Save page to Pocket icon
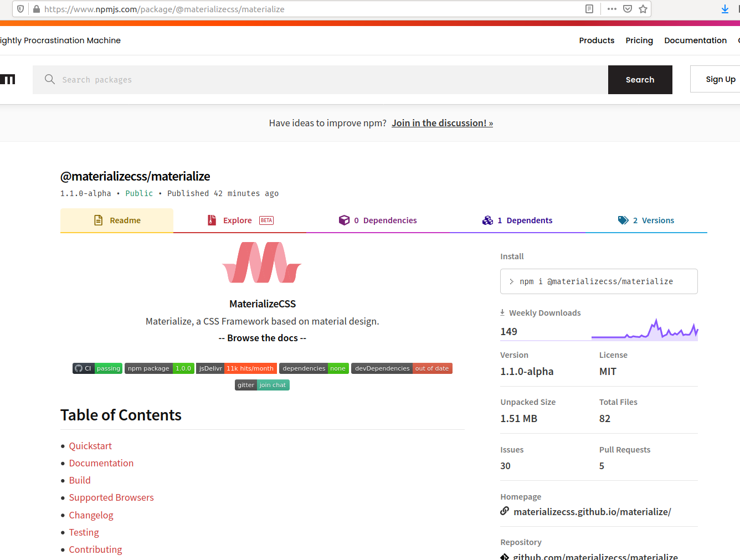This screenshot has height=560, width=740. pyautogui.click(x=628, y=9)
